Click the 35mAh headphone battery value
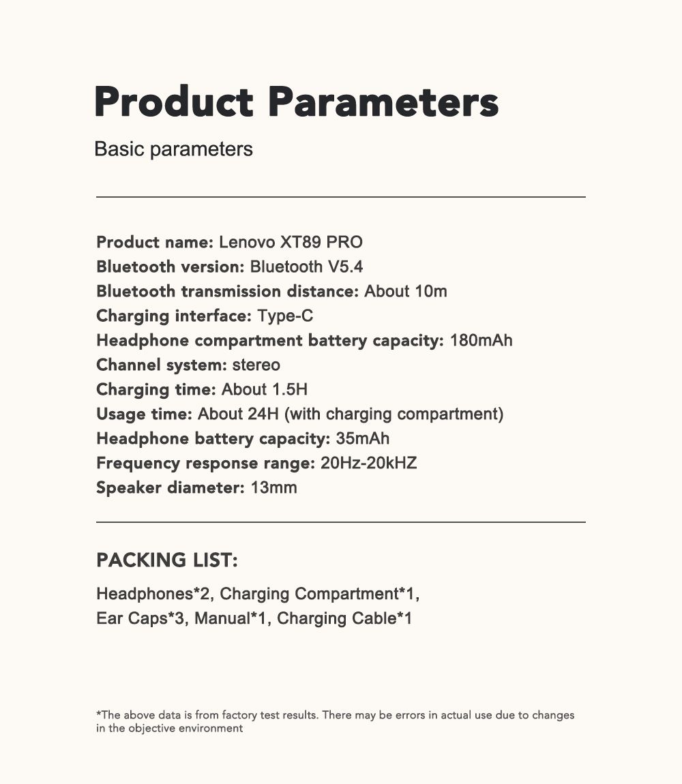The image size is (682, 784). coord(362,438)
